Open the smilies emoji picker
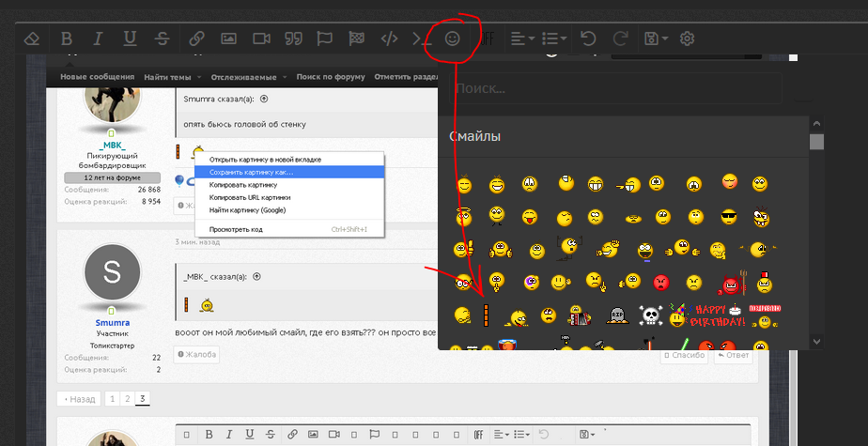Screen dimensions: 868x446 453,38
